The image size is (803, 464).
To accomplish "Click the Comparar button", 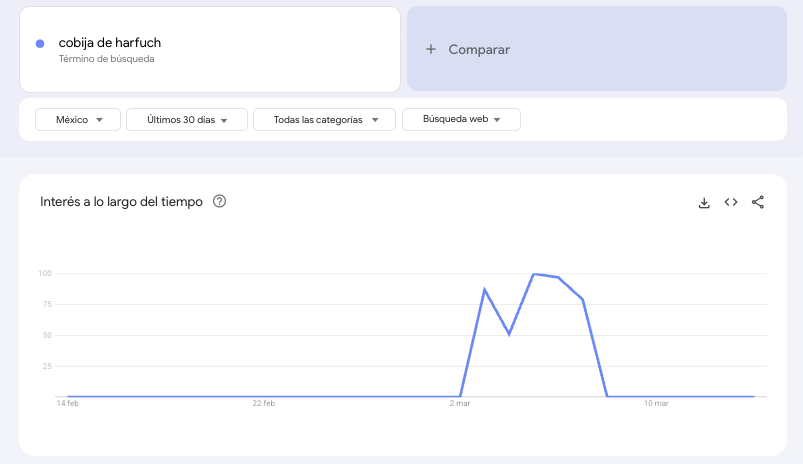I will coord(478,49).
